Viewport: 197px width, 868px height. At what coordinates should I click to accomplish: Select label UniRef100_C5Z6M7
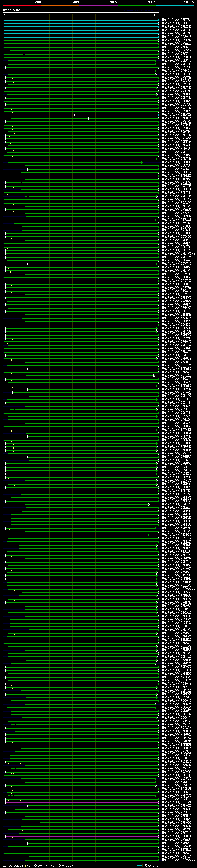point(177,765)
